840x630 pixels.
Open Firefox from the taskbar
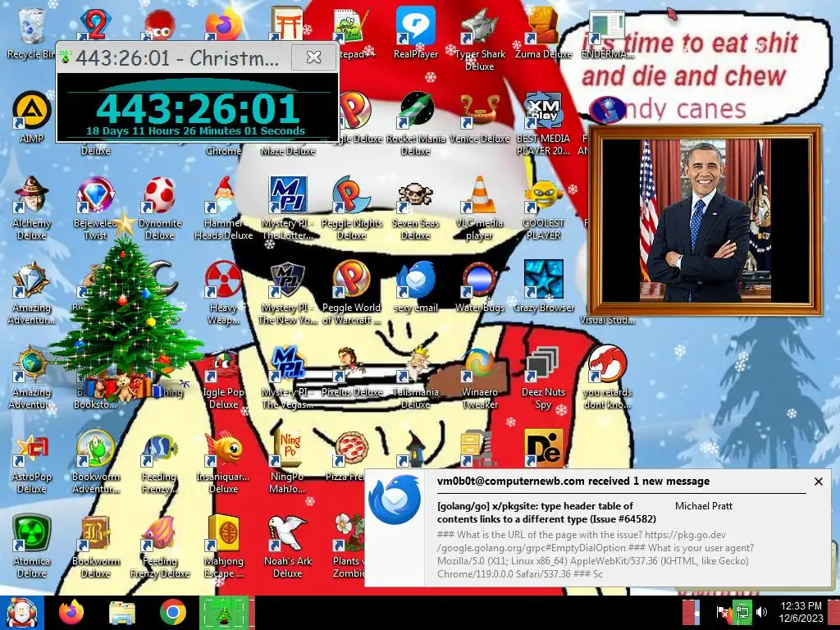click(71, 613)
